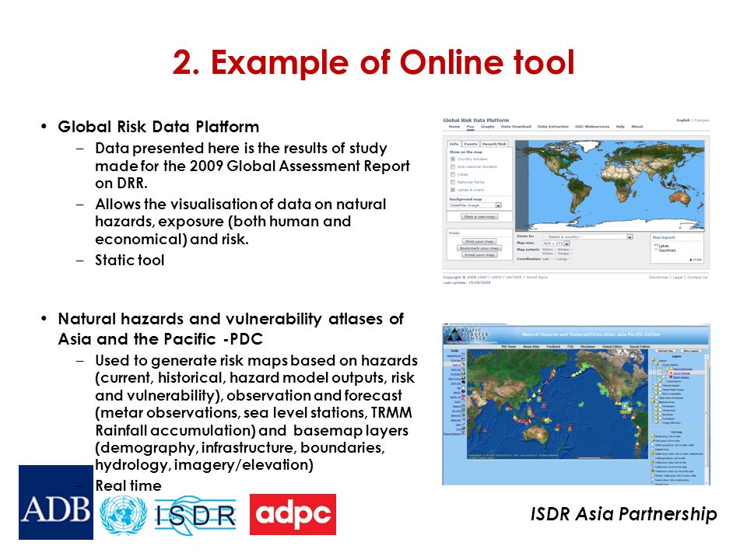Open Home in Global Risk Data Platform
The image size is (747, 560).
coord(454,127)
